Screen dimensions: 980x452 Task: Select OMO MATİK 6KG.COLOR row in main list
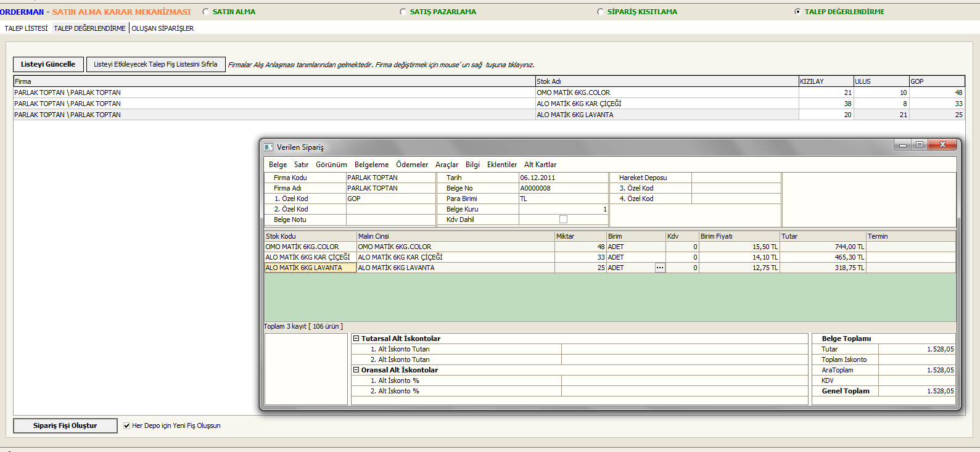pos(489,92)
